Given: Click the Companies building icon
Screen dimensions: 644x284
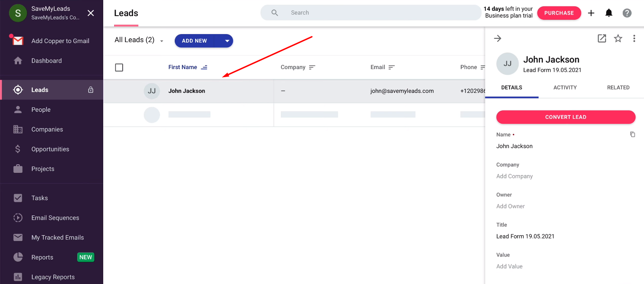Looking at the screenshot, I should [x=18, y=129].
